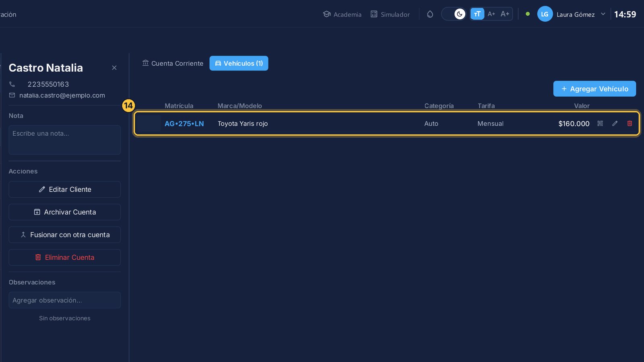The image size is (644, 362).
Task: Open the QR code icon for Toyota Yaris
Action: pos(600,124)
